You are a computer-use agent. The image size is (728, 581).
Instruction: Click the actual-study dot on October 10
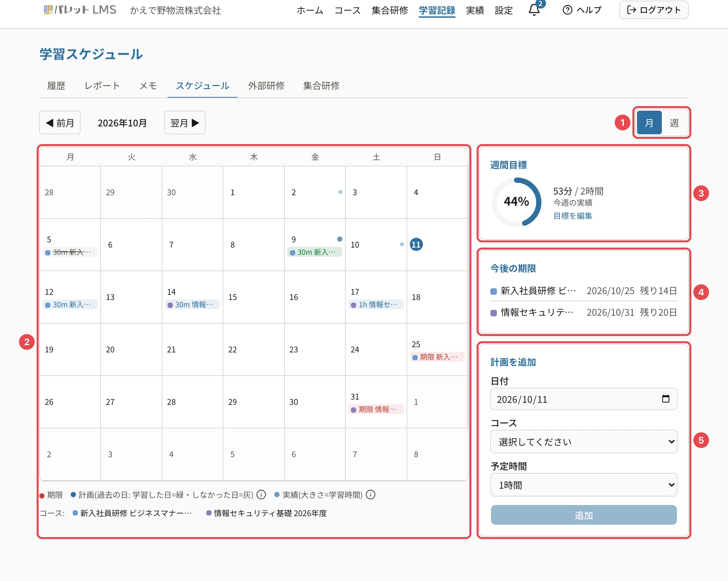point(402,244)
